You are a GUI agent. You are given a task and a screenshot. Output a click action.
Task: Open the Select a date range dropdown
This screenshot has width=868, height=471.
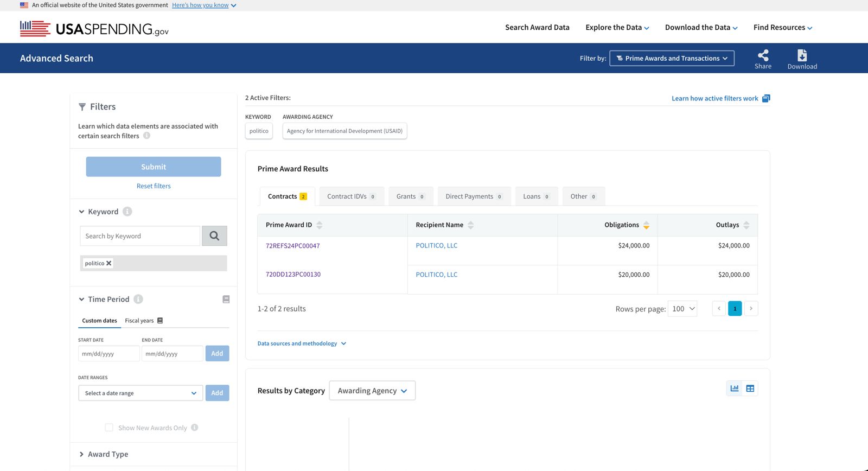point(141,393)
